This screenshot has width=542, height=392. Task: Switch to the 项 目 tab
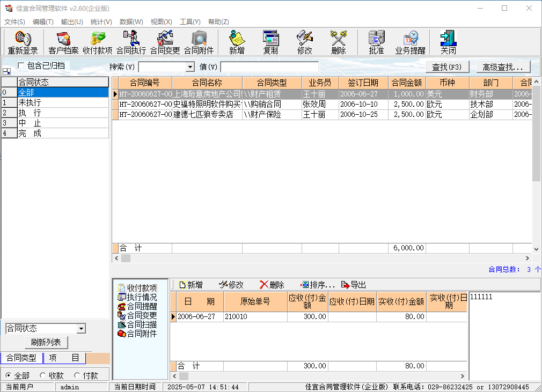pos(64,358)
